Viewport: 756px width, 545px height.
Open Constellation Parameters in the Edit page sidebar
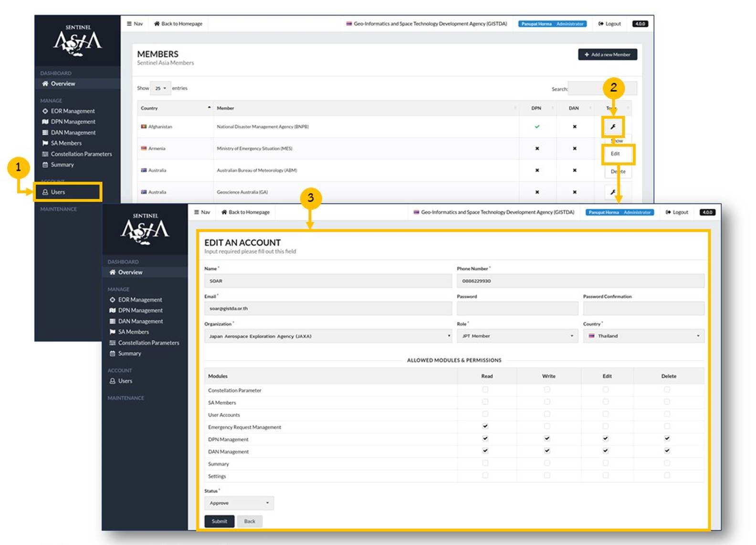pyautogui.click(x=148, y=343)
